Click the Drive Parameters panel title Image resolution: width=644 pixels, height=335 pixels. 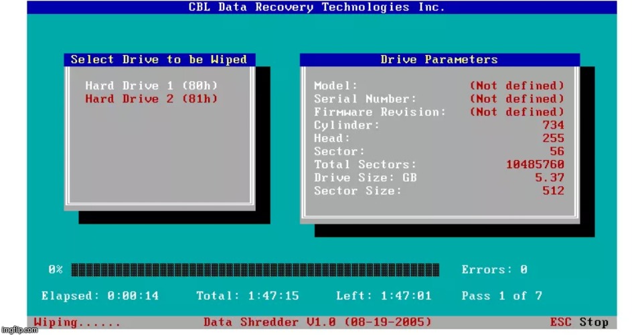(438, 60)
